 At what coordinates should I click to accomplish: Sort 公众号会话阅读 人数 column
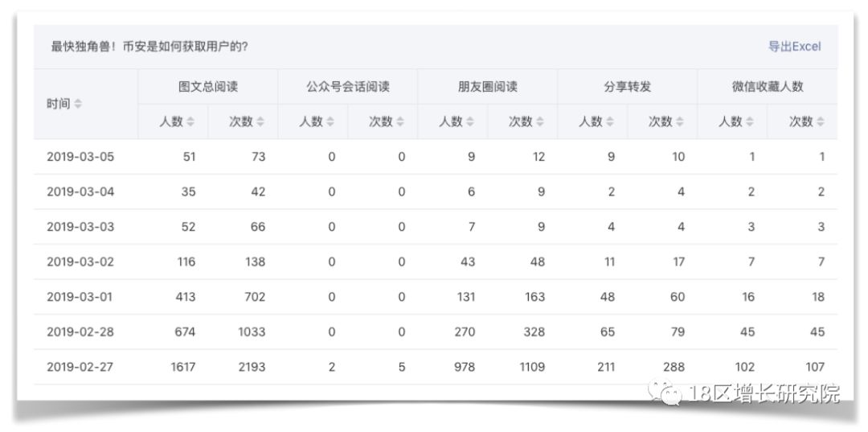[330, 121]
